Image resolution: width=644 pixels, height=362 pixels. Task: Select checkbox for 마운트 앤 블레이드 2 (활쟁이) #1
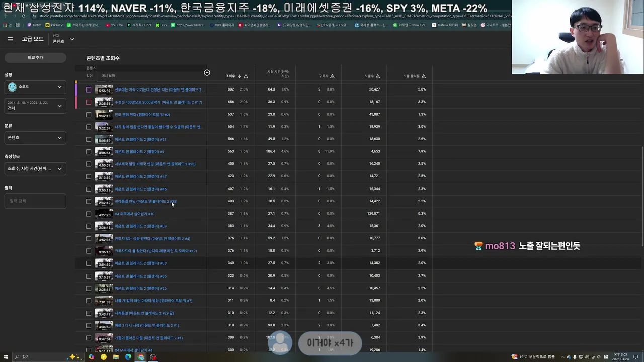(89, 151)
